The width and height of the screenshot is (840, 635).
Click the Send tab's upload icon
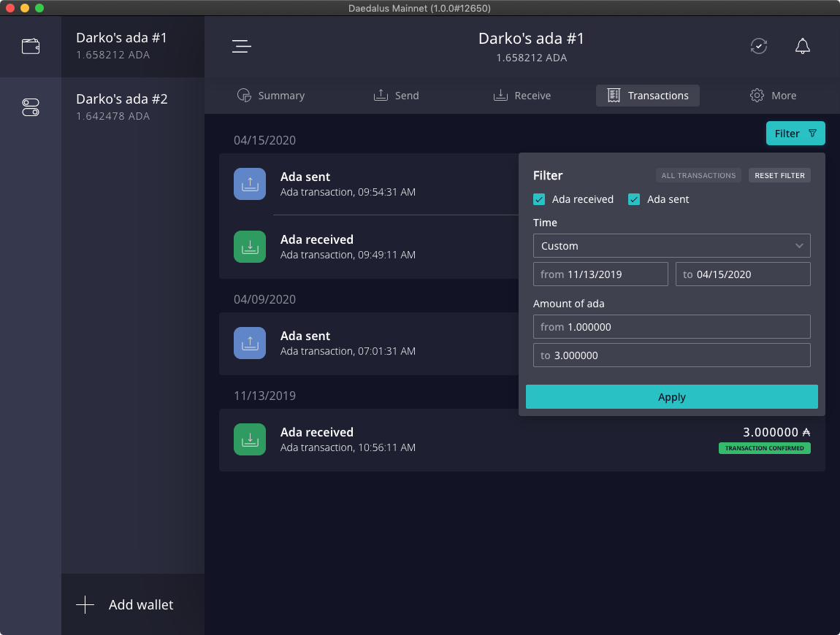[381, 96]
